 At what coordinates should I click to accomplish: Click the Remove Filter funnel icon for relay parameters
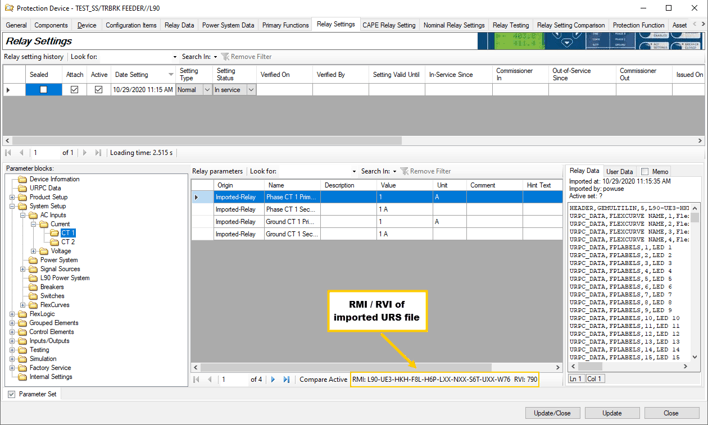[x=404, y=171]
